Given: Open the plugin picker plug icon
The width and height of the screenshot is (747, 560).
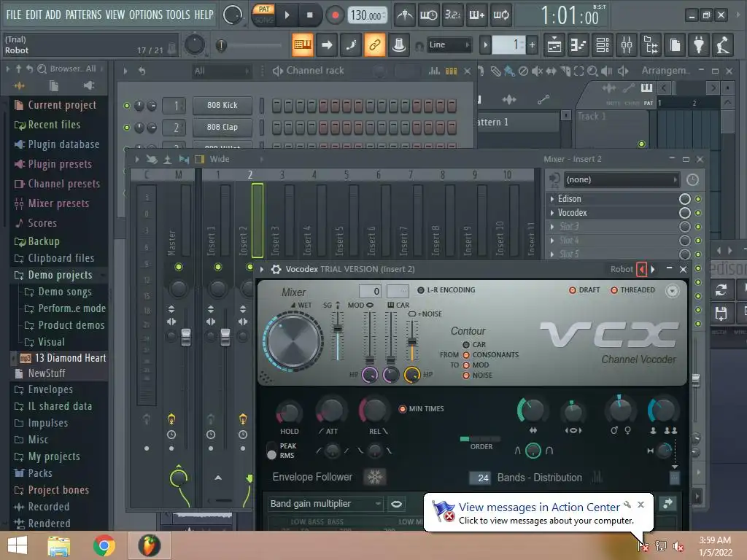Looking at the screenshot, I should pos(699,45).
